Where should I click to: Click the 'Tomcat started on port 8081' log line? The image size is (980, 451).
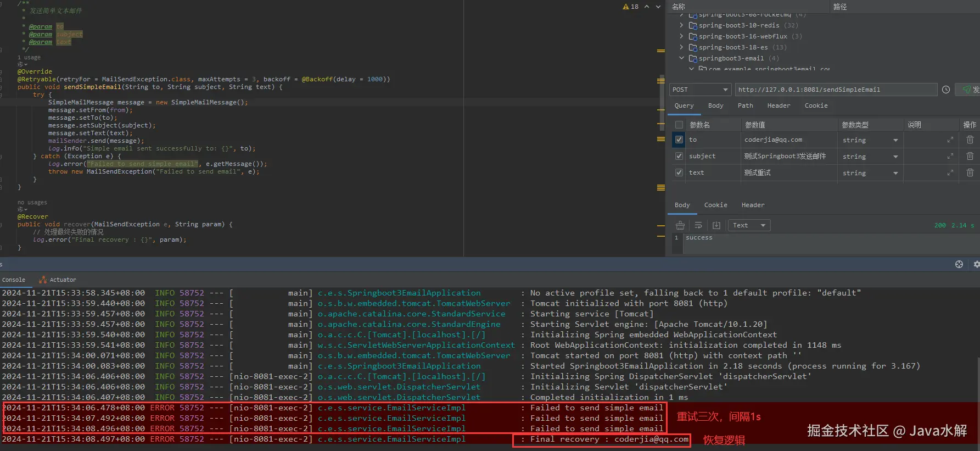[665, 355]
